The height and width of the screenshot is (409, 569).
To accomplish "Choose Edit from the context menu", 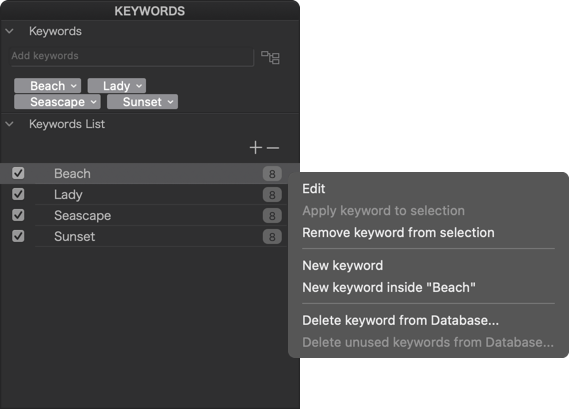I will (x=314, y=189).
